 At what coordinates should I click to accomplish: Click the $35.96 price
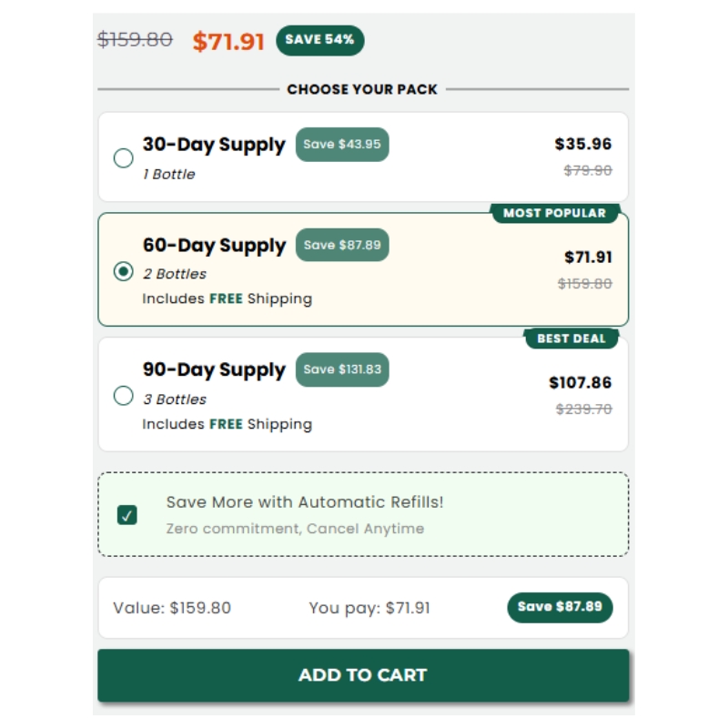[x=583, y=144]
